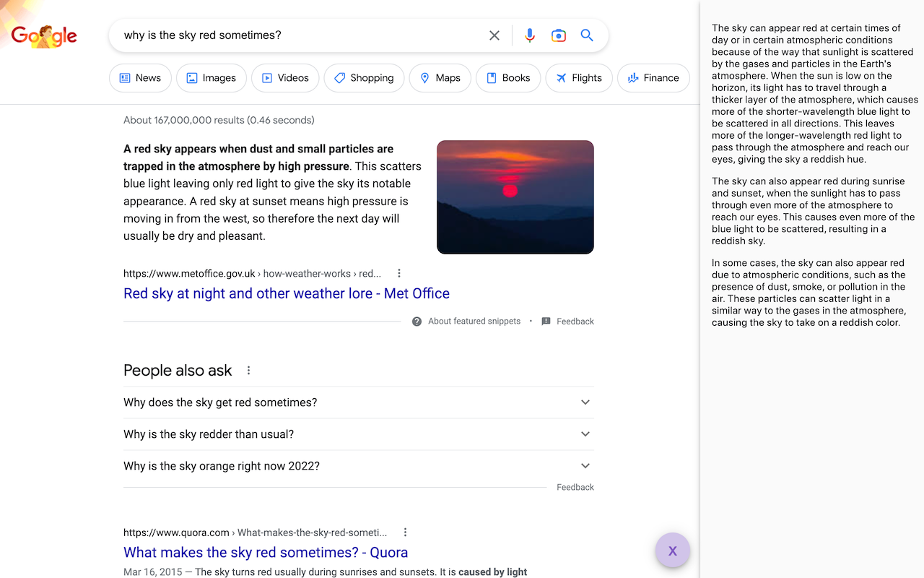924x578 pixels.
Task: Close the side panel with purple X button
Action: point(673,551)
